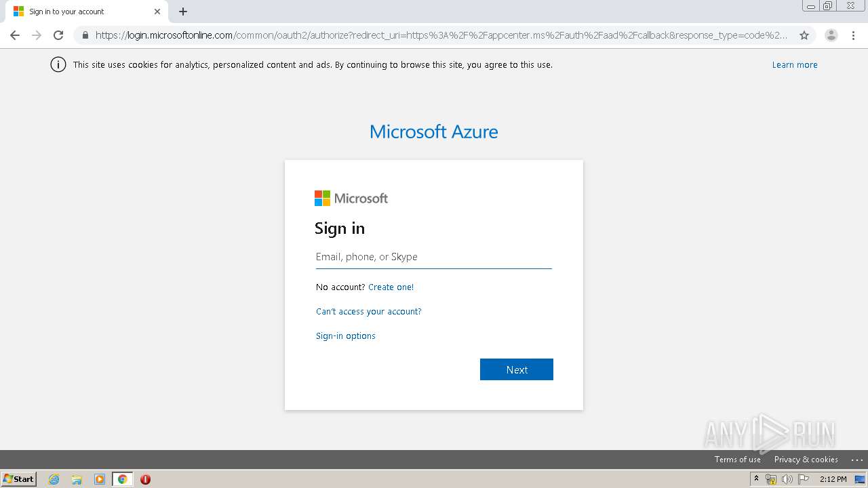Click the Create one! link

391,287
